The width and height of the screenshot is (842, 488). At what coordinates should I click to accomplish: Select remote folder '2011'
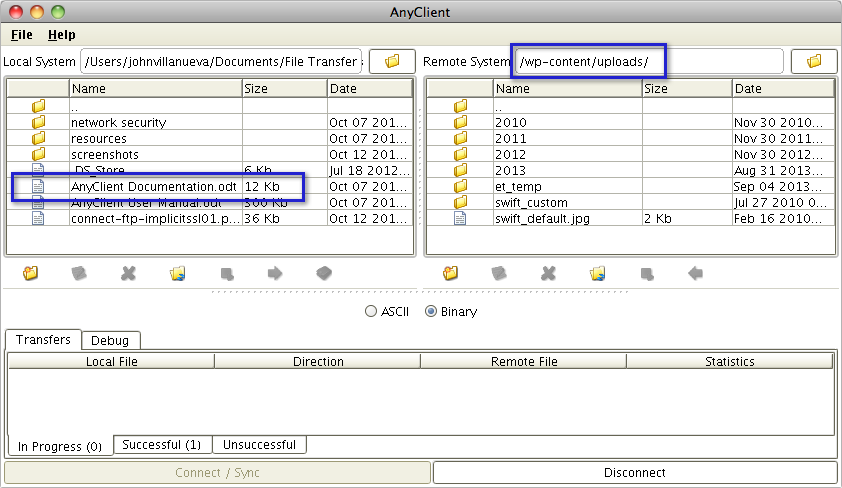511,139
